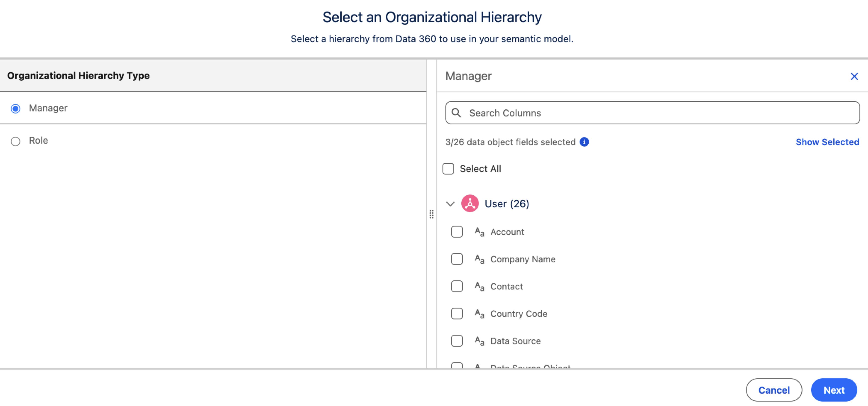Click the Organizational Hierarchy Type column header
Image resolution: width=868 pixels, height=406 pixels.
point(78,75)
